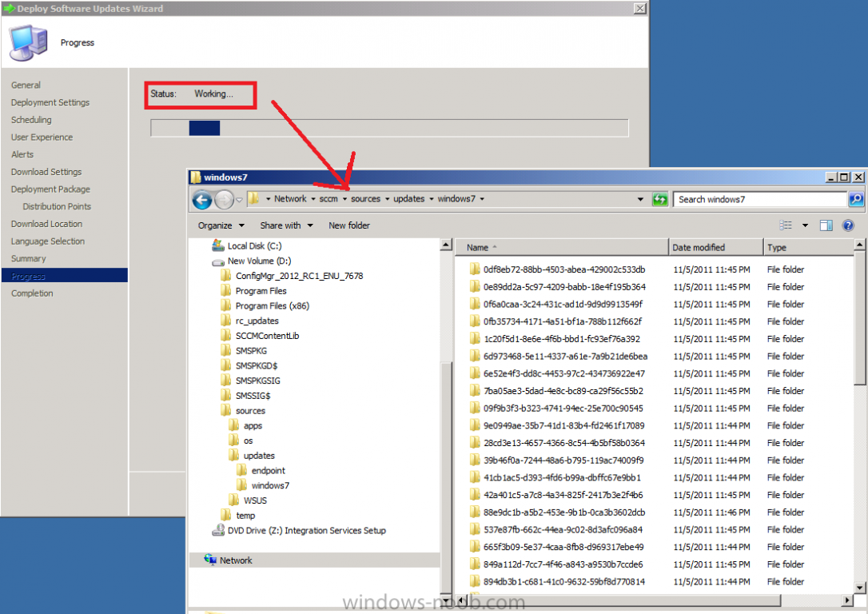This screenshot has height=614, width=868.
Task: Click folder icon of 09f9b3f3-b323-4741-94ec-25e700c90545
Action: (x=475, y=408)
